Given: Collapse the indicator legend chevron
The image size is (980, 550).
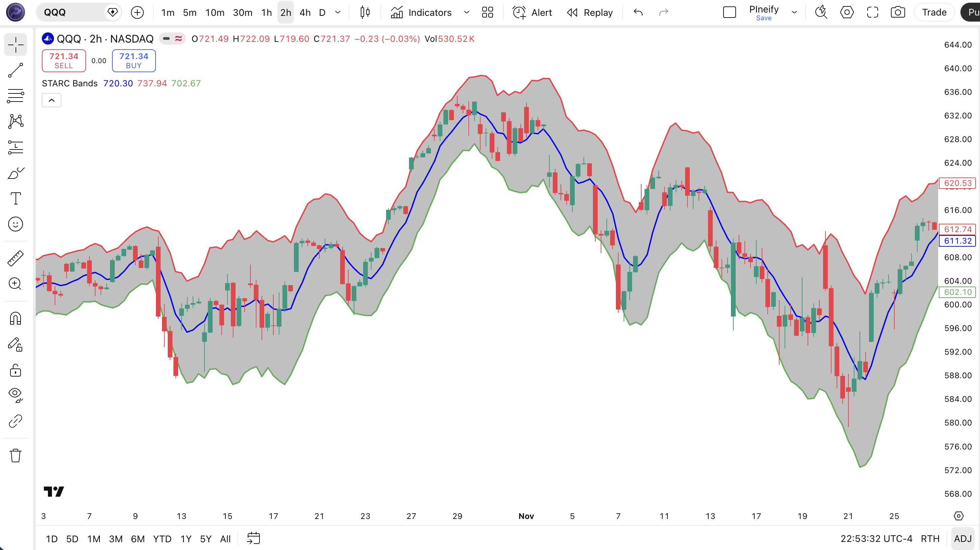Looking at the screenshot, I should [52, 101].
